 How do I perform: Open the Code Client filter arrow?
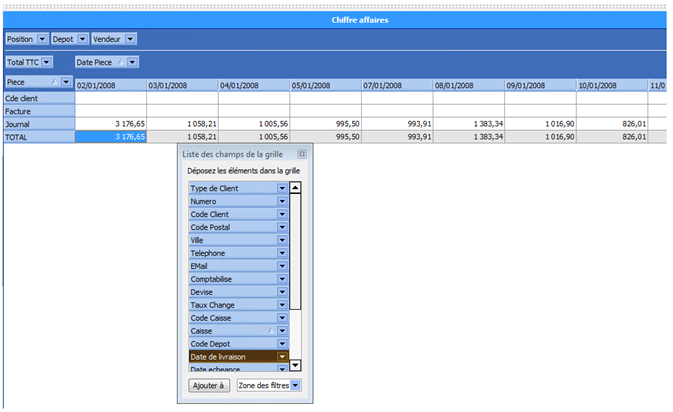click(x=282, y=214)
